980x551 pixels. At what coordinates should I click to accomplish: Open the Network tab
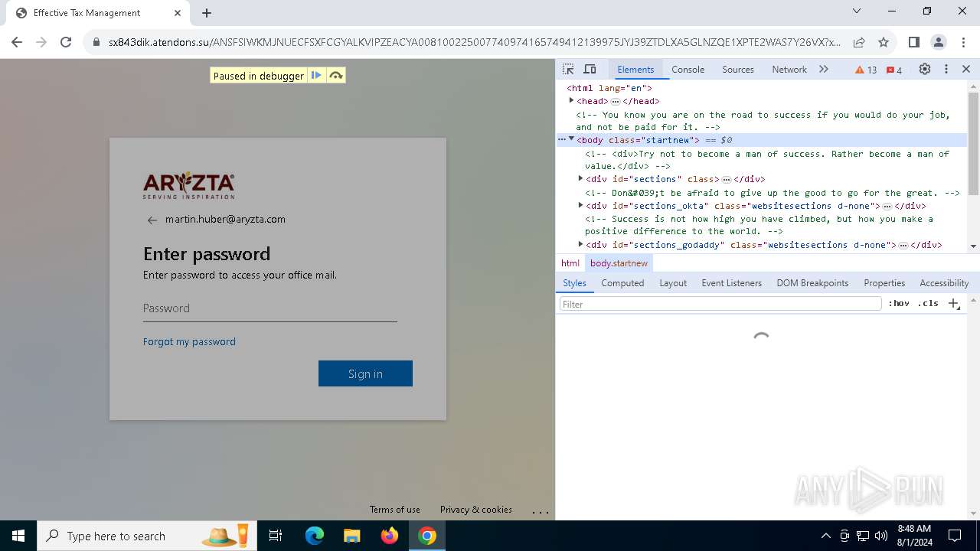[x=789, y=69]
